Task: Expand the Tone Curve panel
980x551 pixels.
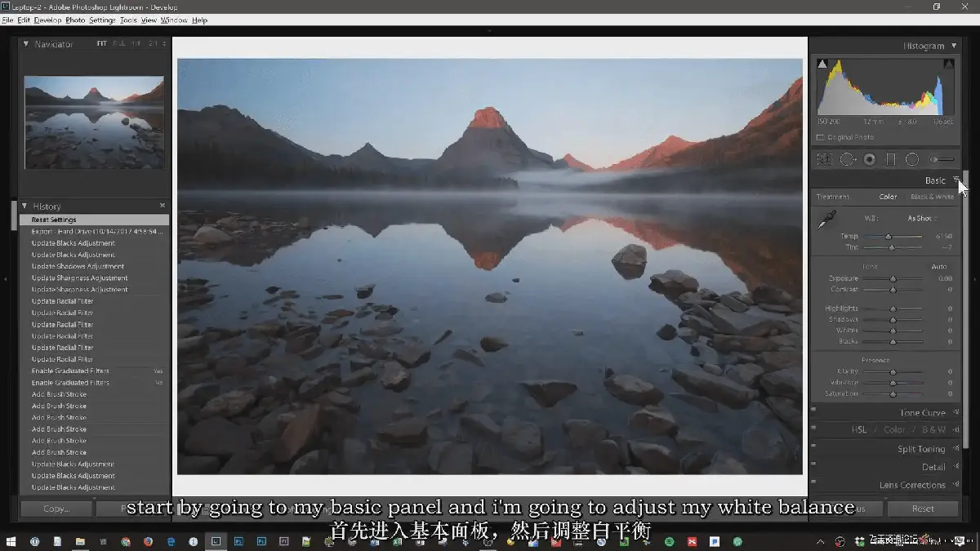Action: coord(955,413)
